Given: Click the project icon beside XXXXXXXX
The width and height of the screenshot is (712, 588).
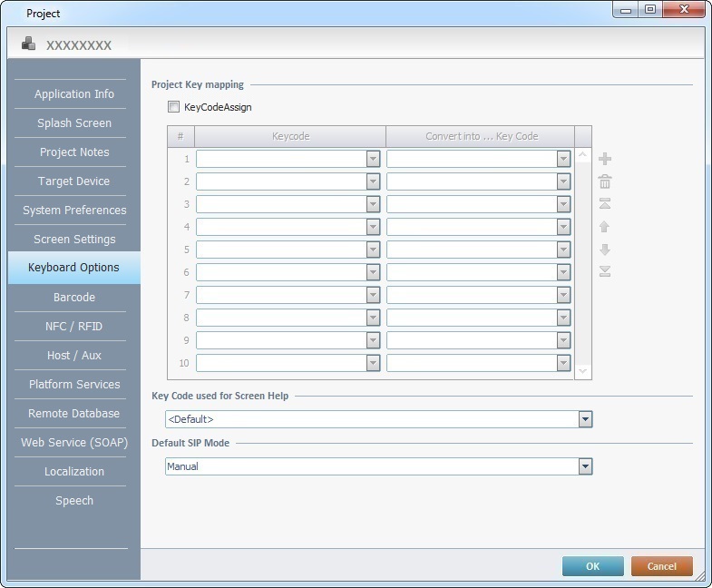Looking at the screenshot, I should tap(29, 44).
